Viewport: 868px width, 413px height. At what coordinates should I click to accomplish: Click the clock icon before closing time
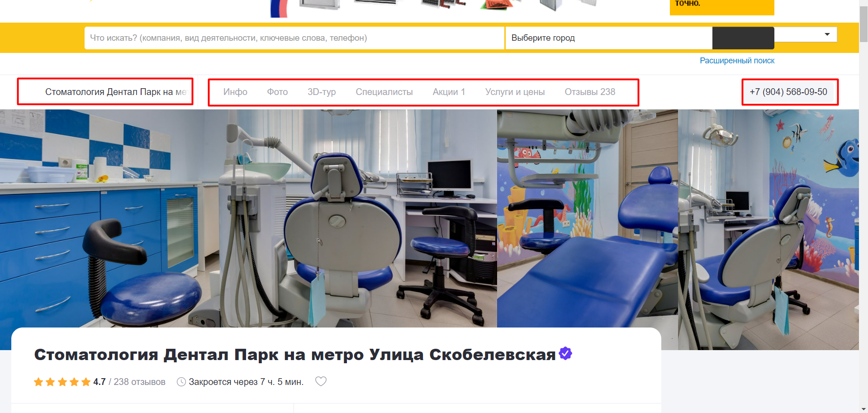tap(181, 382)
